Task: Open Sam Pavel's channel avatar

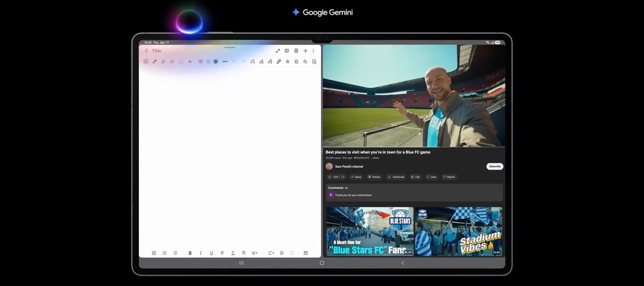Action: [x=329, y=166]
